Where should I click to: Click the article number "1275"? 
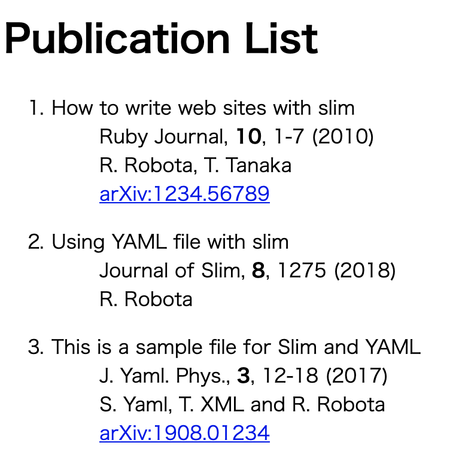[x=302, y=271]
